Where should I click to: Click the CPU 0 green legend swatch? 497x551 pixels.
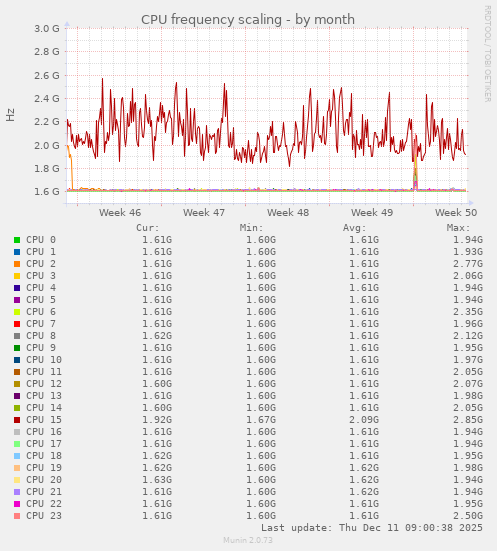tap(17, 240)
